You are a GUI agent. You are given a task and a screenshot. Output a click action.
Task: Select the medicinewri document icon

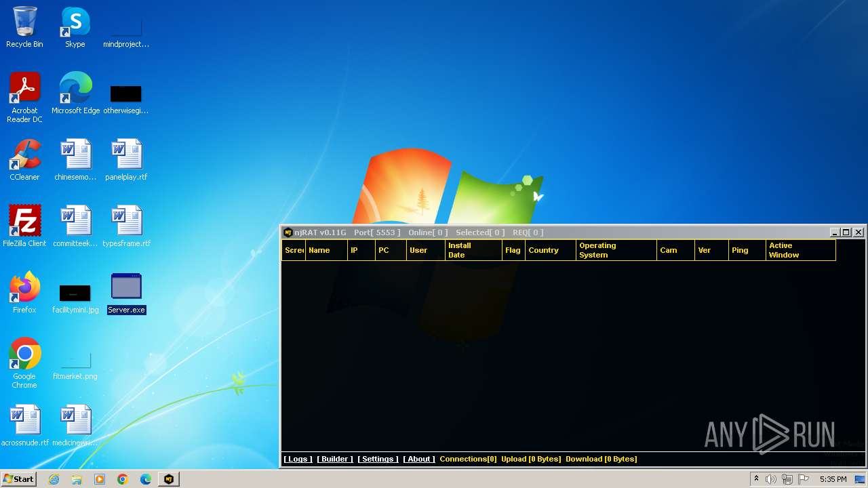tap(75, 426)
